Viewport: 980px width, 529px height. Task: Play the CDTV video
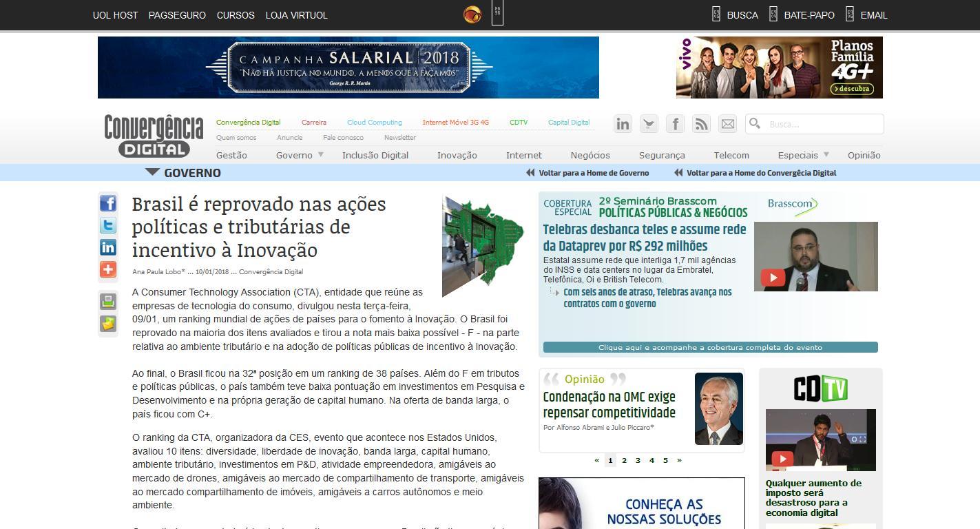[782, 459]
